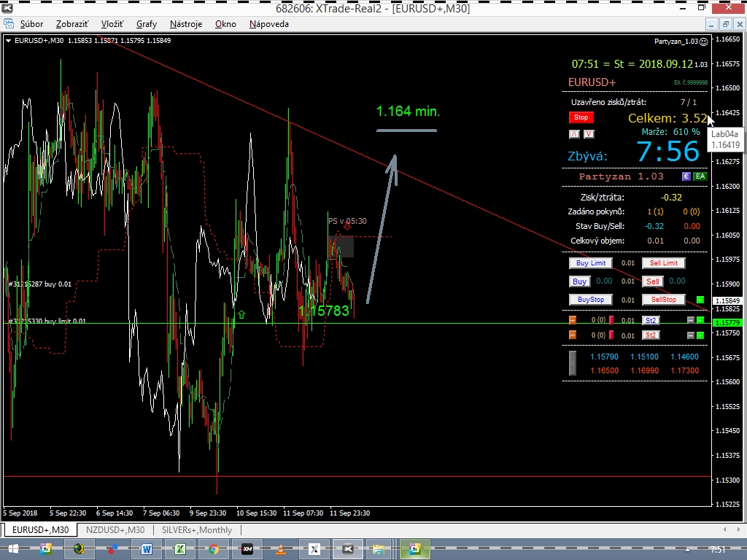747x560 pixels.
Task: Click the price level 1.17300
Action: pyautogui.click(x=684, y=370)
